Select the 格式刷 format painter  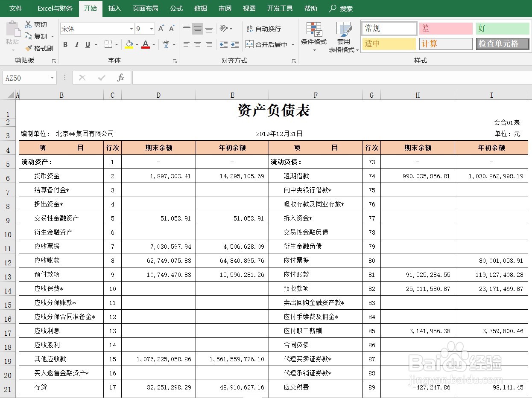click(x=39, y=48)
